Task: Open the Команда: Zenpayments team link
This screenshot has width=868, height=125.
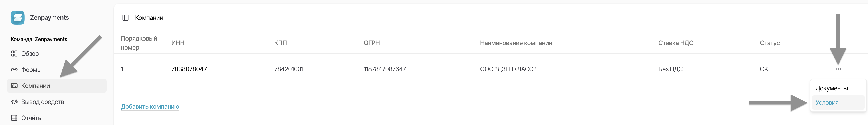Action: click(39, 39)
